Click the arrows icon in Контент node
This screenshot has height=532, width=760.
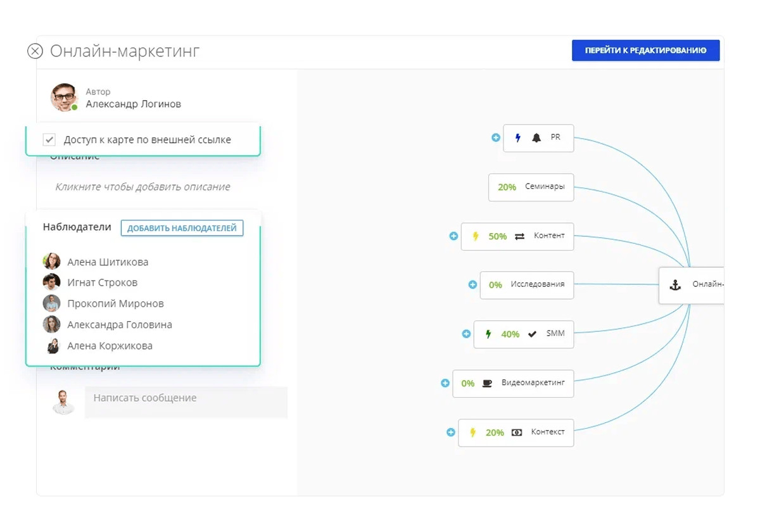[x=519, y=236]
